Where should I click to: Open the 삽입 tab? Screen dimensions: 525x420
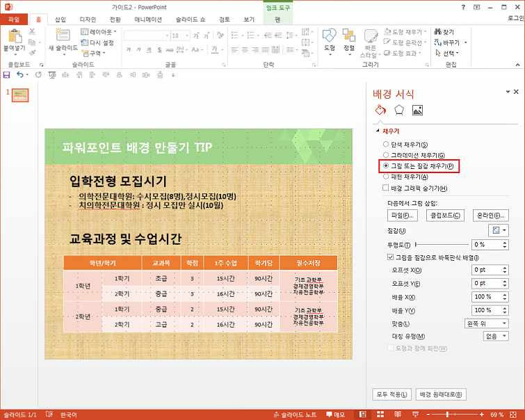coord(60,19)
